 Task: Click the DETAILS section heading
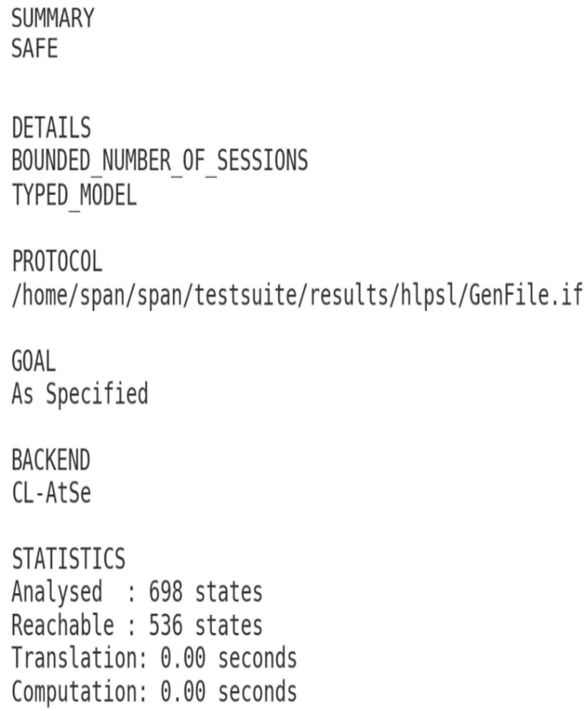pyautogui.click(x=51, y=127)
